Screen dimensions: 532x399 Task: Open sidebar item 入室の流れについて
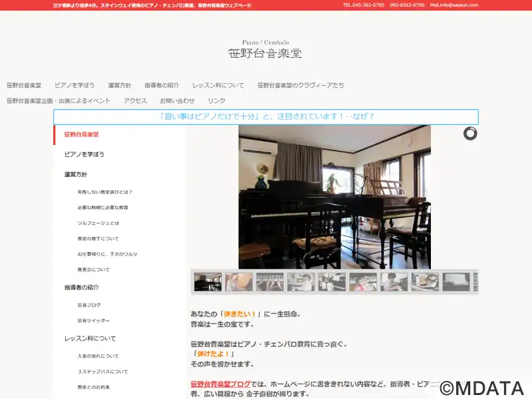pos(98,356)
